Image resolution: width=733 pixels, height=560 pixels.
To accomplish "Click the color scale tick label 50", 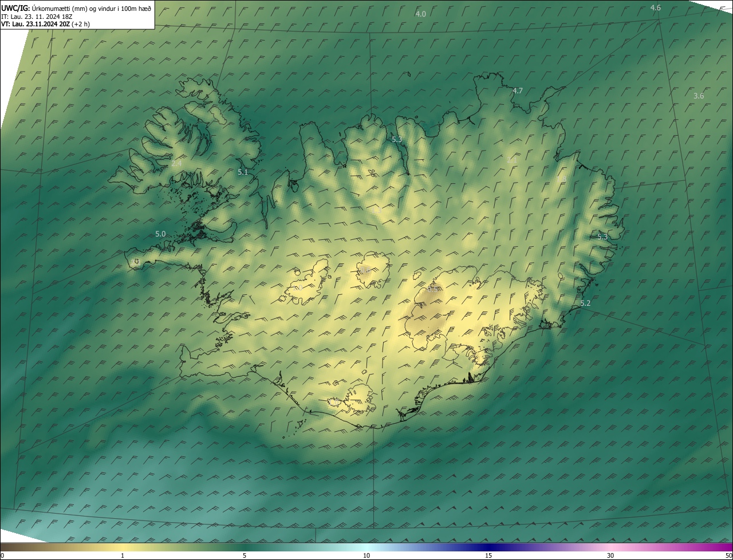I will [728, 555].
